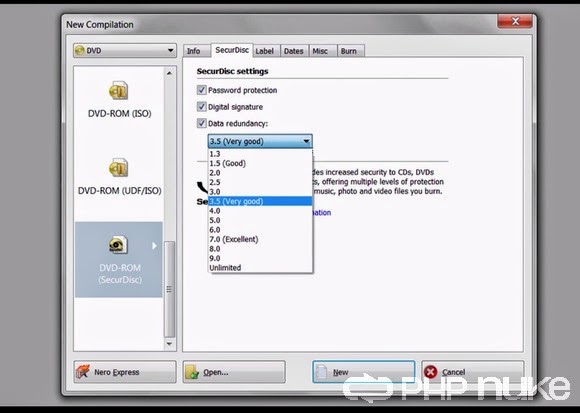Switch to the Label tab
Screen dimensions: 580x413
pos(266,51)
